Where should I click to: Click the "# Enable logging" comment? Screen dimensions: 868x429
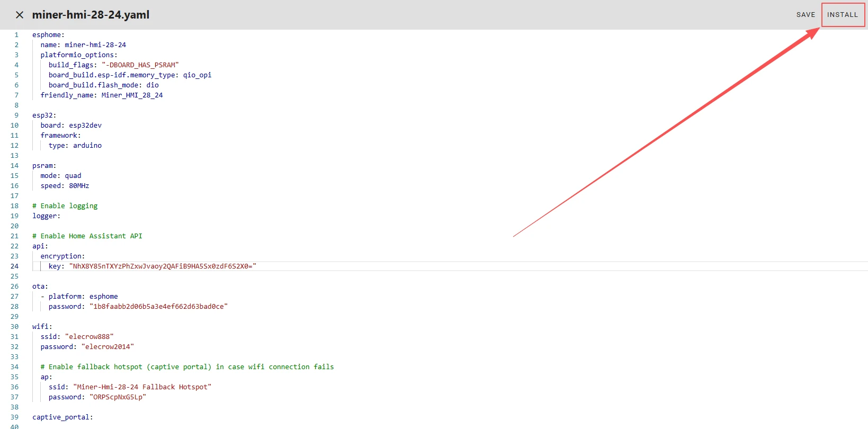click(65, 206)
